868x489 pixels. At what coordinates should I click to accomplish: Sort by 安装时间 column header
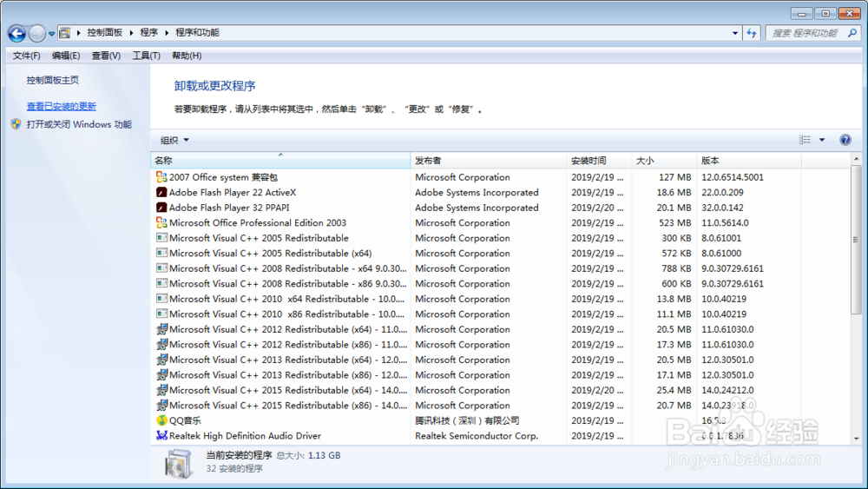pyautogui.click(x=599, y=161)
